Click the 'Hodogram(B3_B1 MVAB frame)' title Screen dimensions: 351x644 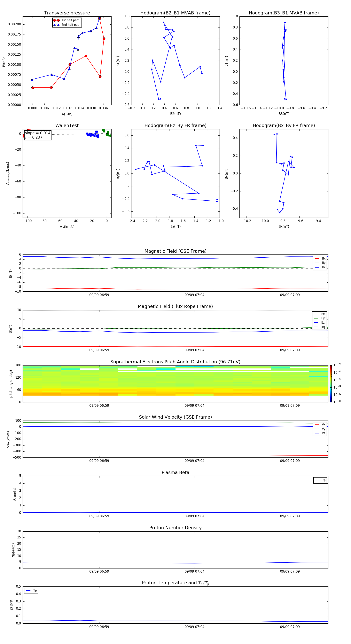click(284, 13)
